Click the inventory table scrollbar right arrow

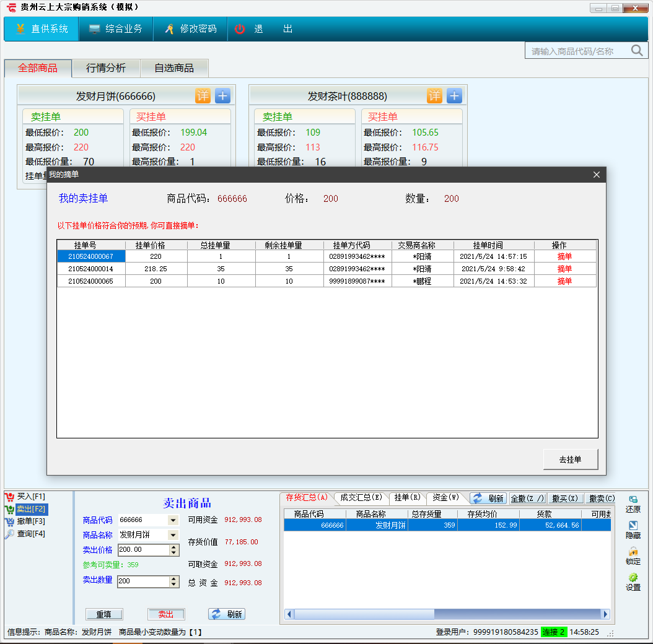(606, 614)
